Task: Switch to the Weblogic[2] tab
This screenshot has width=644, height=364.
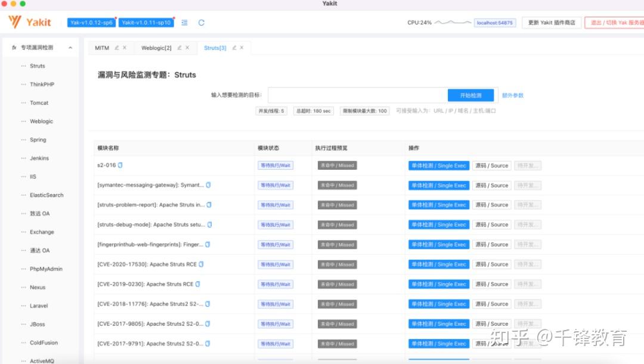Action: (156, 48)
